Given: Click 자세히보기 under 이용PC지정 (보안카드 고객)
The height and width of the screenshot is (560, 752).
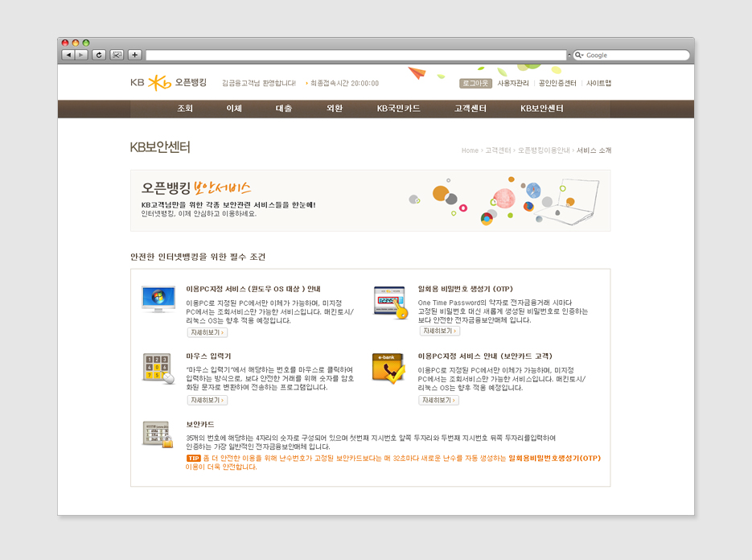Looking at the screenshot, I should tap(438, 400).
